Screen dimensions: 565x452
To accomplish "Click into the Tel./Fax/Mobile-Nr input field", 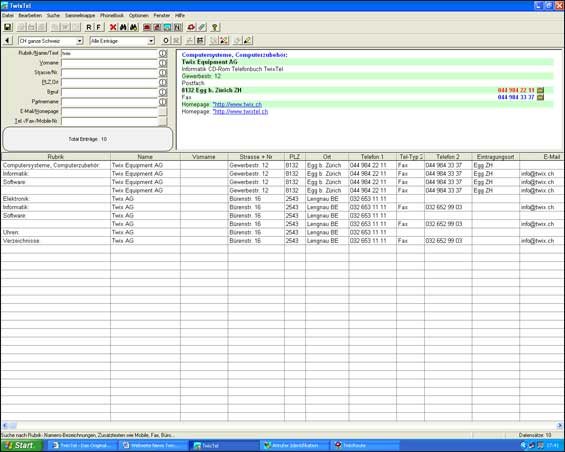I will pos(109,121).
